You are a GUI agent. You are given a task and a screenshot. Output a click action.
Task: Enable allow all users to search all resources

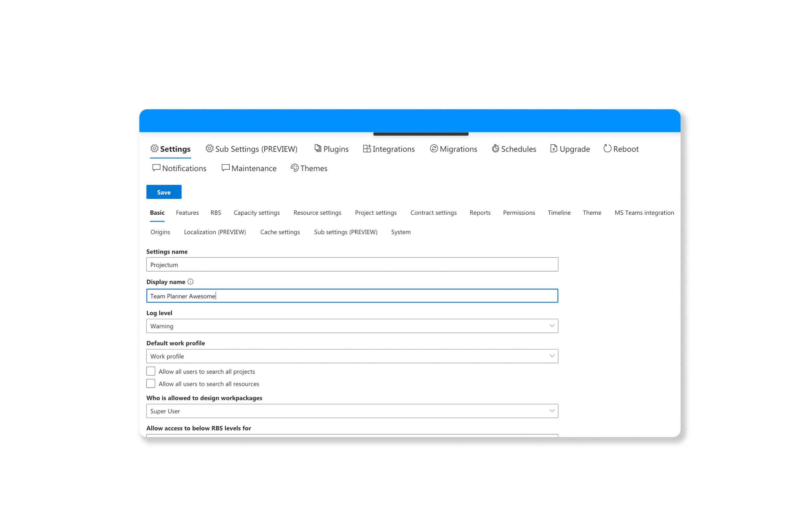[x=151, y=383]
